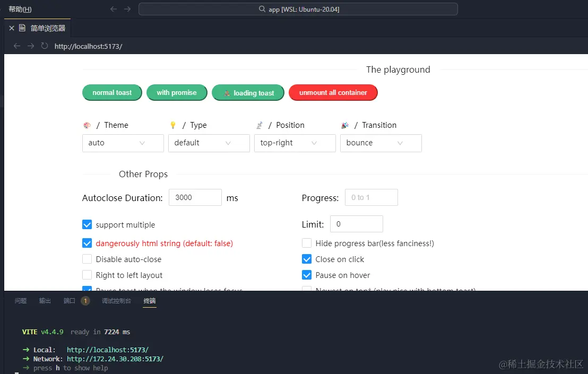Image resolution: width=588 pixels, height=374 pixels.
Task: Click the loading toast button
Action: (248, 92)
